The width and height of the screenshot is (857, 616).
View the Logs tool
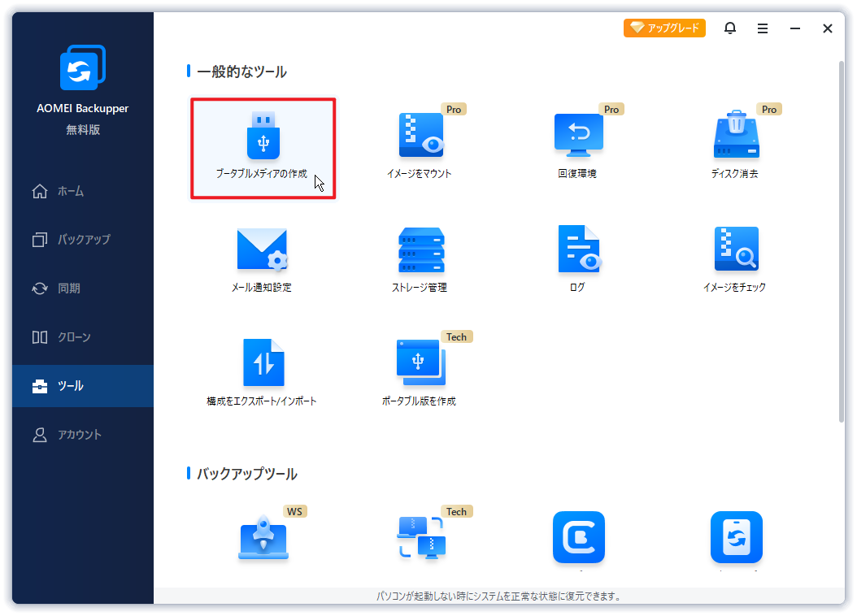tap(578, 258)
